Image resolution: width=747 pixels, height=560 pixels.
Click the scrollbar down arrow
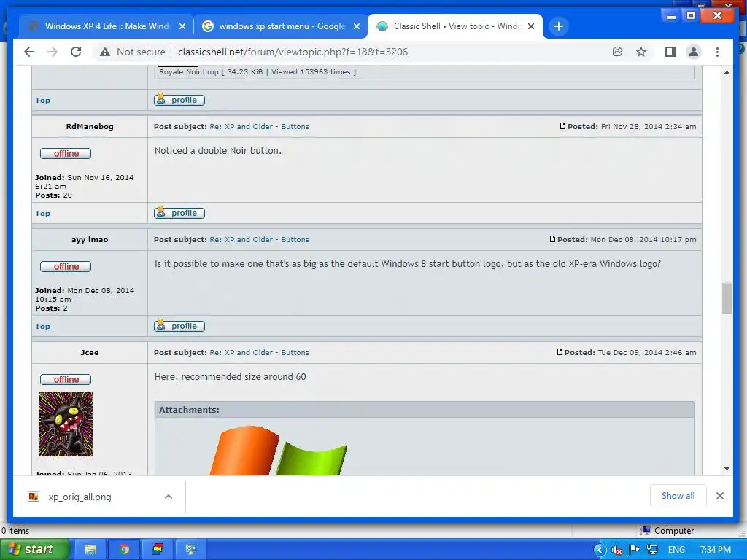[x=727, y=469]
